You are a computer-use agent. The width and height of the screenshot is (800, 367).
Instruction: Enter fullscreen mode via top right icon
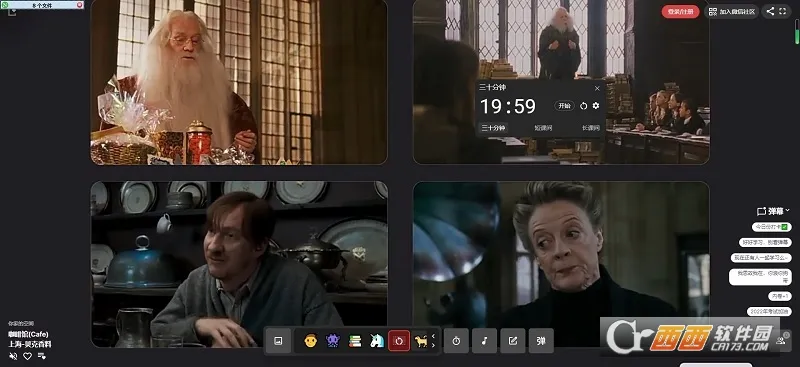(x=783, y=11)
